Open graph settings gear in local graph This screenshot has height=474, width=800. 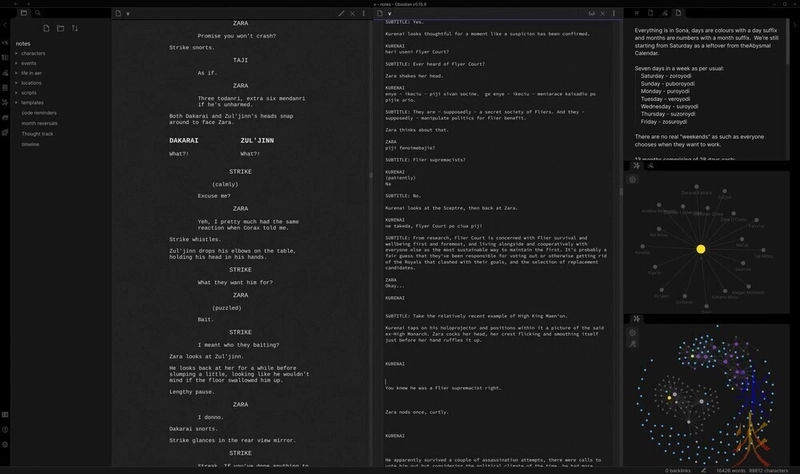pyautogui.click(x=633, y=179)
